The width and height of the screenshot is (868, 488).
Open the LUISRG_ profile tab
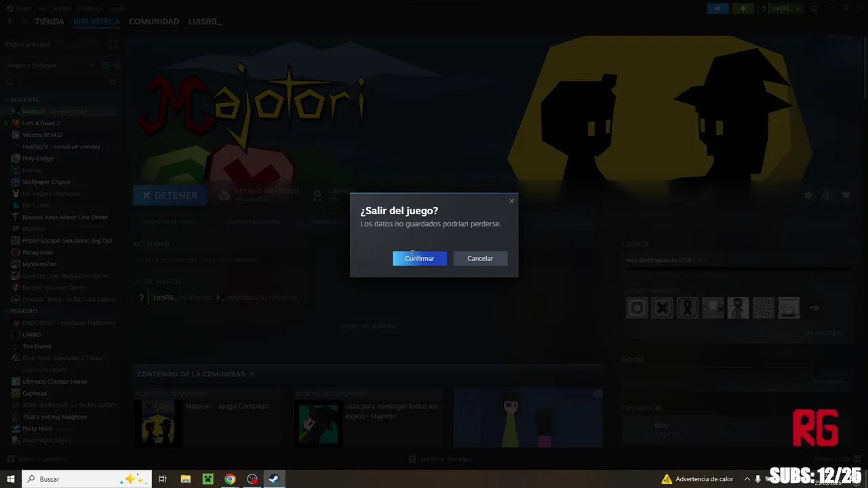(x=205, y=22)
